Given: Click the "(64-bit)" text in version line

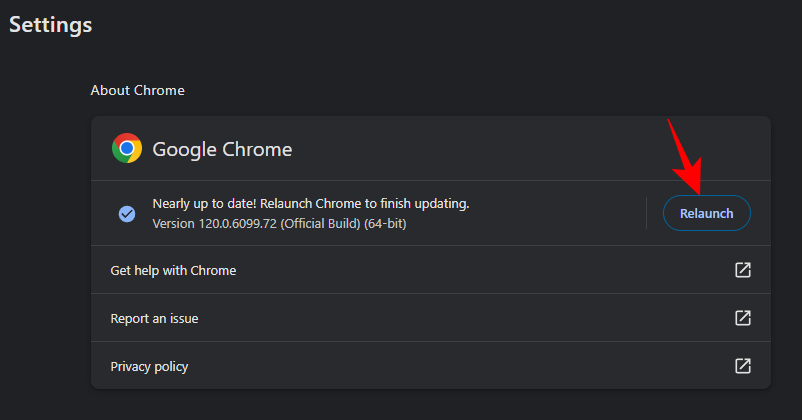Looking at the screenshot, I should [x=383, y=223].
